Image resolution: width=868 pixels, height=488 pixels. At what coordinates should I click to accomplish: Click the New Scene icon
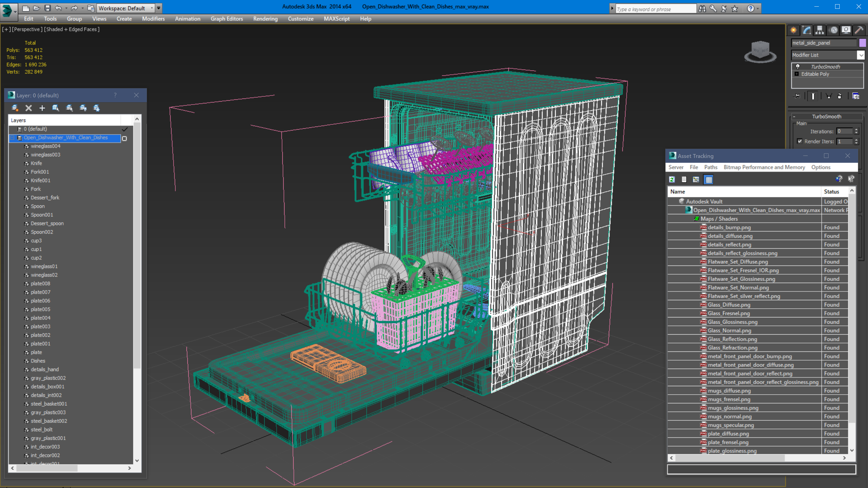click(26, 8)
